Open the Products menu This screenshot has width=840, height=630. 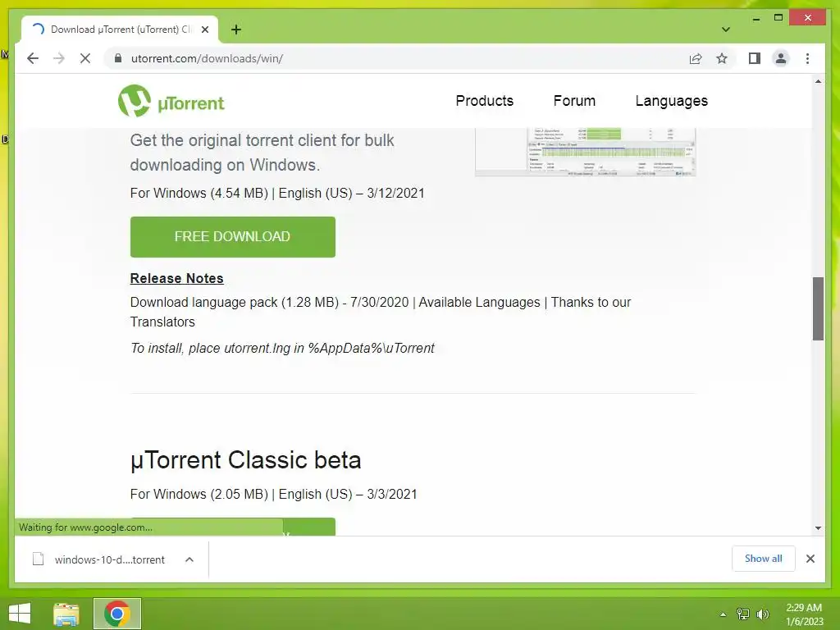(x=484, y=101)
